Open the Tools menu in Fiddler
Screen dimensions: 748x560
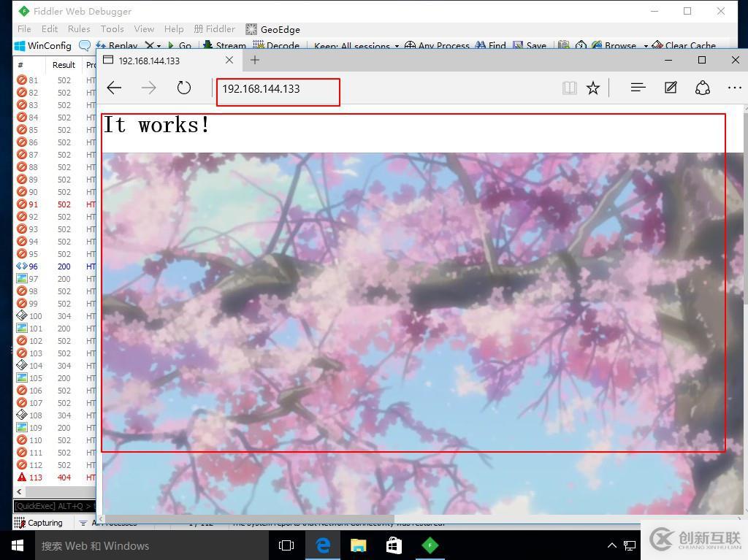(x=112, y=29)
